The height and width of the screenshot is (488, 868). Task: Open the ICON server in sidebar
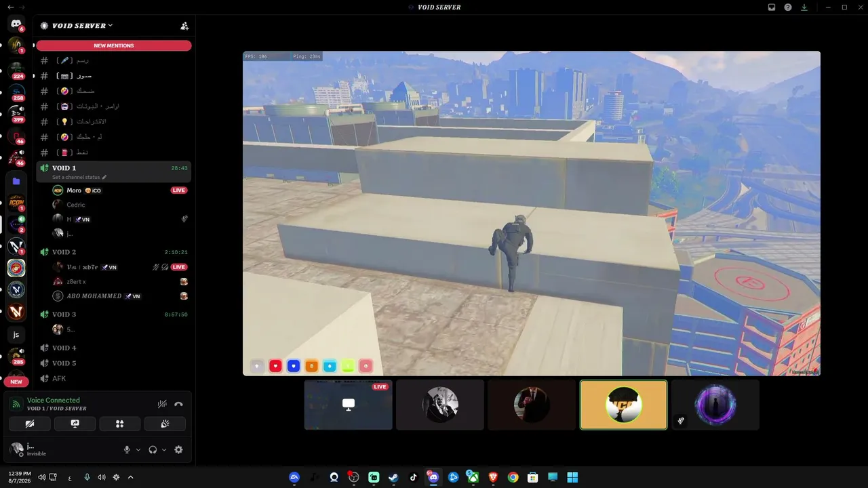[x=16, y=202]
